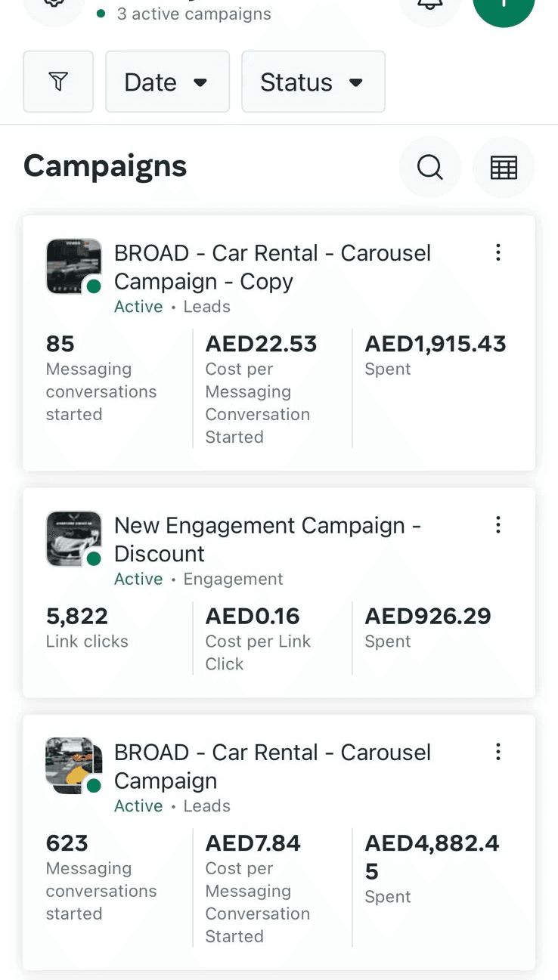
Task: Click thumbnail of Carousel Campaign - Copy
Action: pyautogui.click(x=73, y=266)
